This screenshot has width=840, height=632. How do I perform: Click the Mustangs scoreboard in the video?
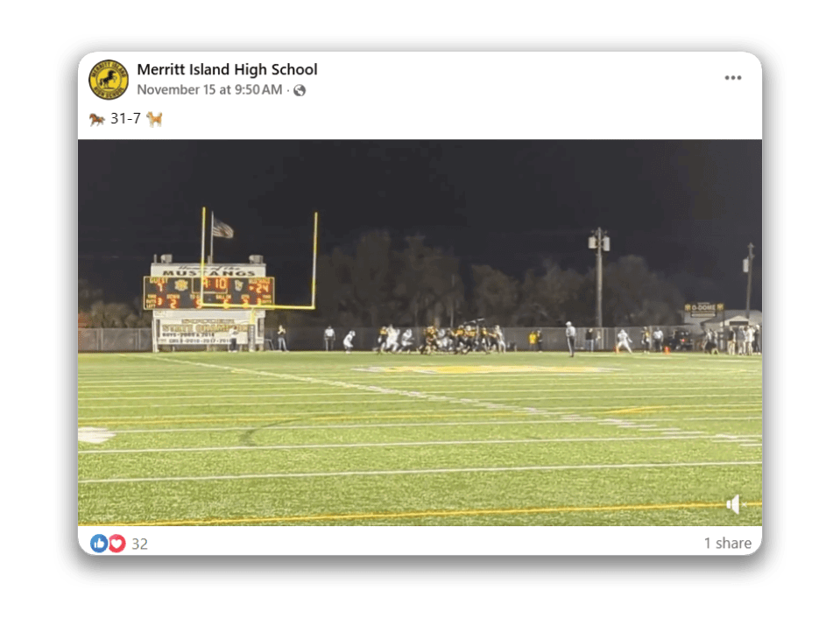[x=209, y=287]
